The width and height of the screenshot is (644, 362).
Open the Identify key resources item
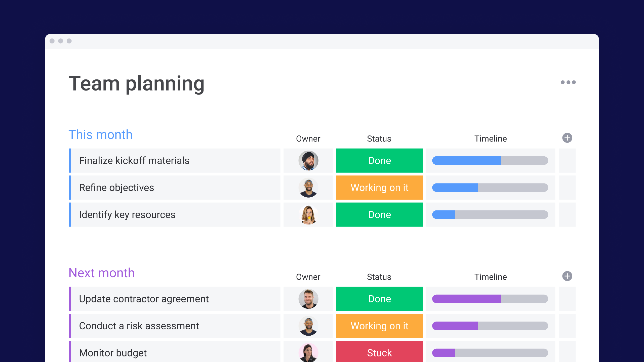[x=127, y=215]
